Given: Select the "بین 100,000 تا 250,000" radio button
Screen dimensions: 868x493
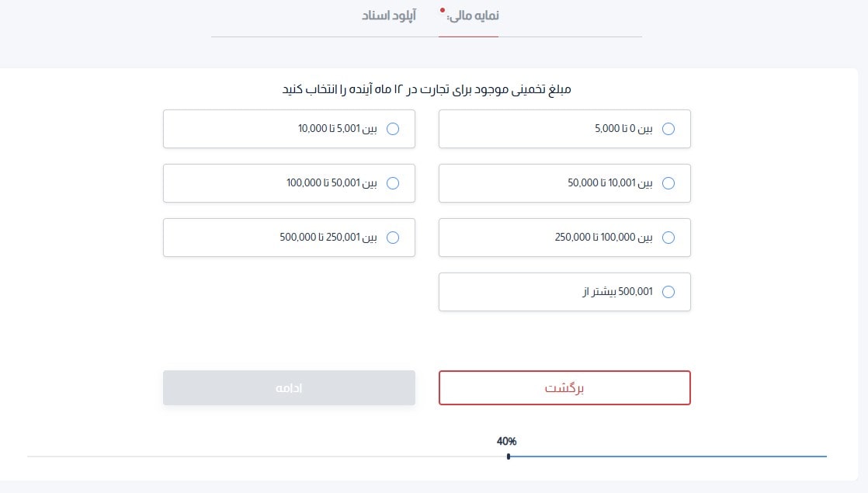Looking at the screenshot, I should pyautogui.click(x=668, y=238).
